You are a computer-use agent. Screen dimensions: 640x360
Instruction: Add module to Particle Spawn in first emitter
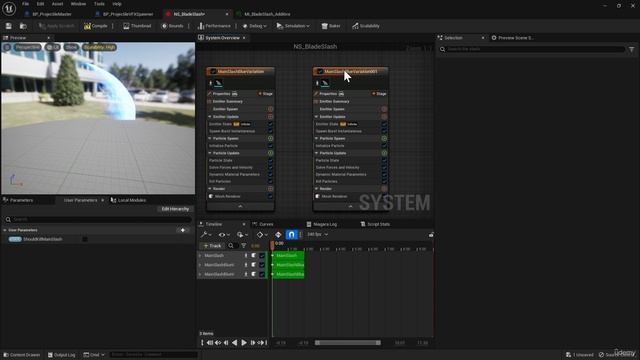coord(270,138)
